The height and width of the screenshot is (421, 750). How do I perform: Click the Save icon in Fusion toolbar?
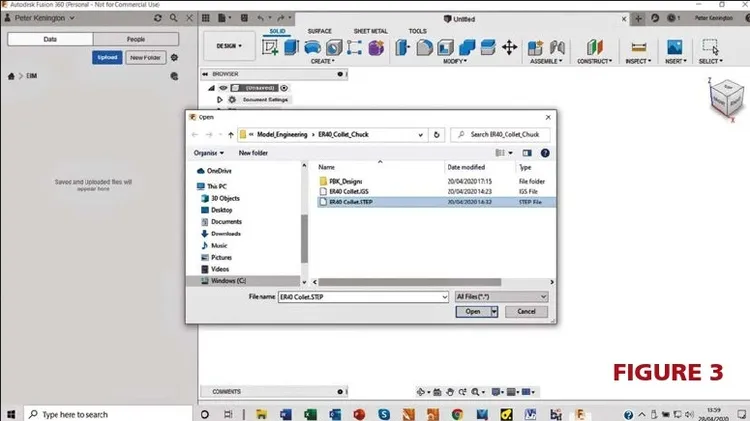point(244,18)
